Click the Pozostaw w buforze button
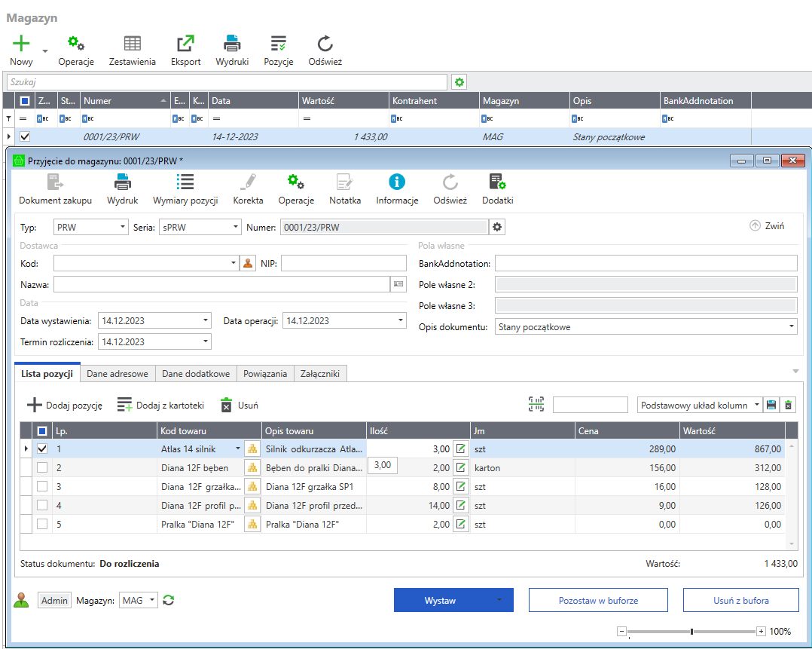This screenshot has width=812, height=649. [x=598, y=600]
